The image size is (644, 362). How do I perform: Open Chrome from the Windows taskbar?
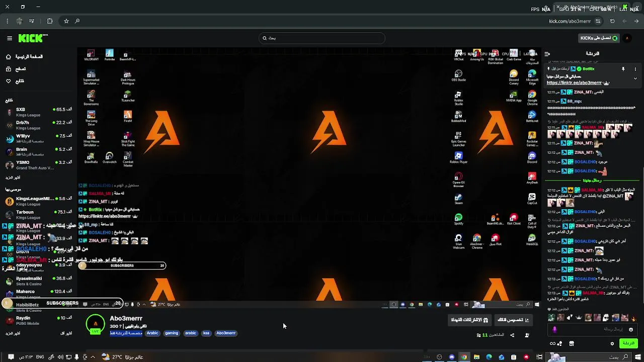[464, 357]
